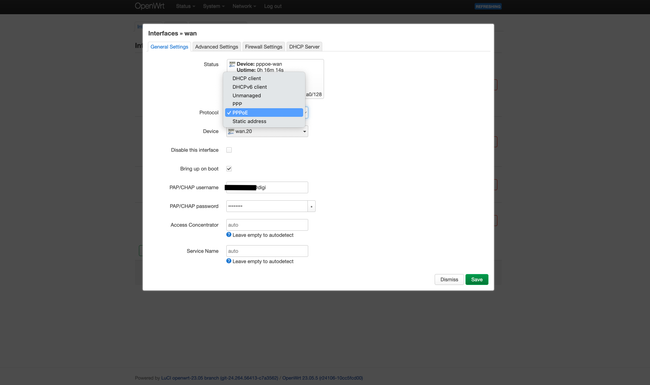Save the wan interface settings

pos(477,279)
